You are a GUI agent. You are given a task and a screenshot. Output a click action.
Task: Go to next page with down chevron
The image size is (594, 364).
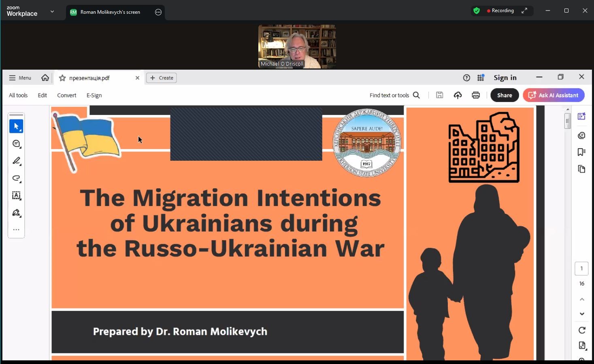pos(582,314)
